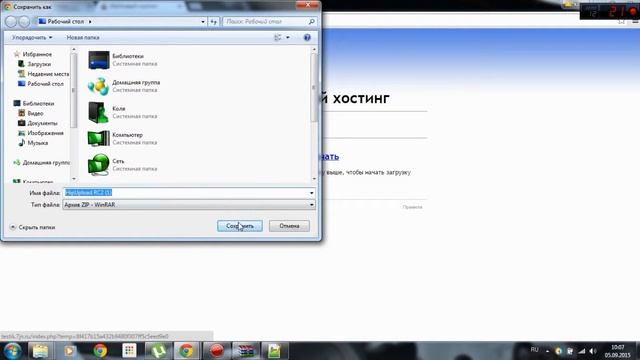The height and width of the screenshot is (360, 640).
Task: Open File Explorer from the taskbar
Action: 40,351
